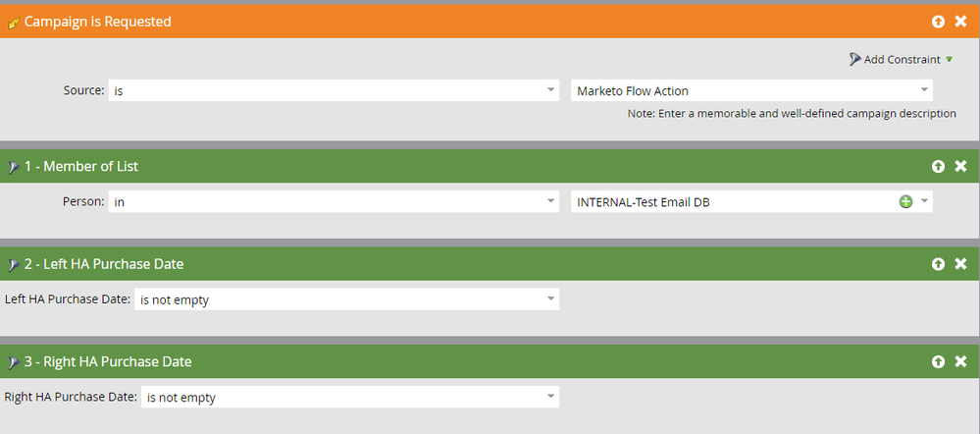Click the note about campaign description
The width and height of the screenshot is (980, 434).
(x=792, y=114)
